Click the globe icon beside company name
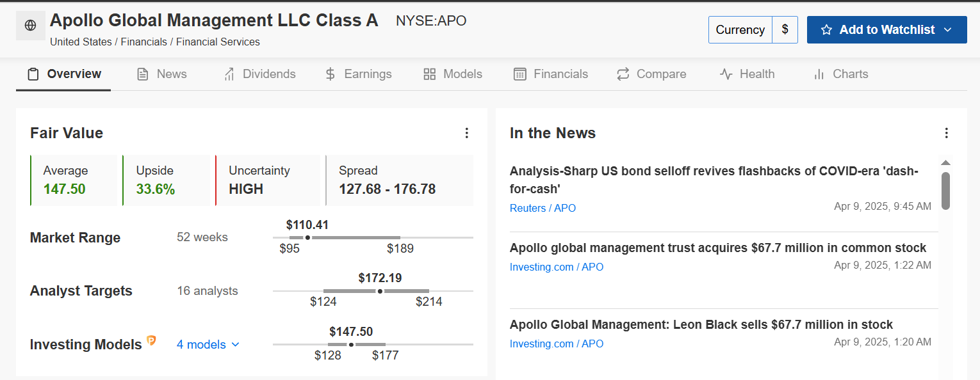Screen dimensions: 980x380 coord(30,26)
